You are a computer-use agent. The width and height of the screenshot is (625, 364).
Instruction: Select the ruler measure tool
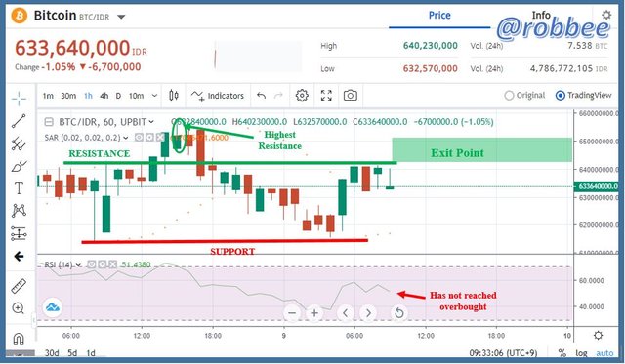pyautogui.click(x=19, y=286)
